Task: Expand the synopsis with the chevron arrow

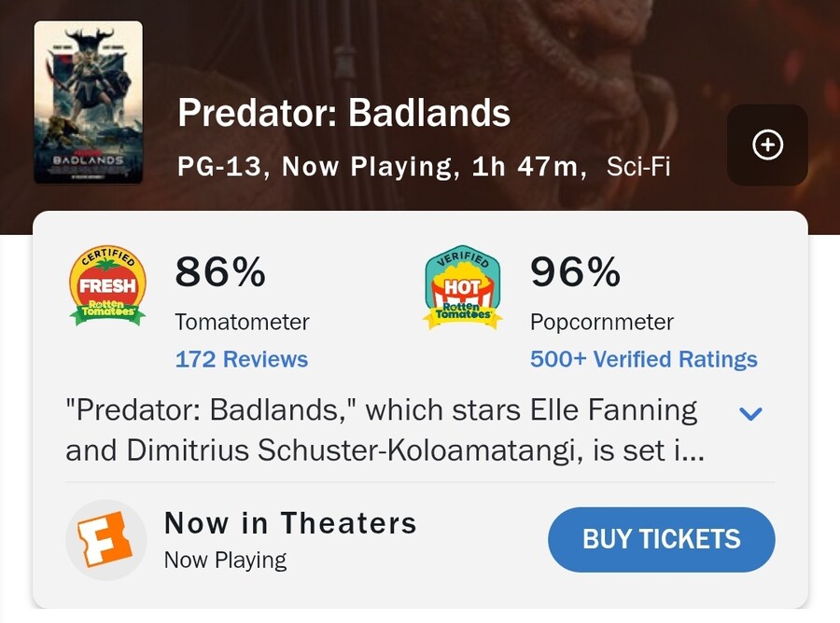Action: [750, 413]
